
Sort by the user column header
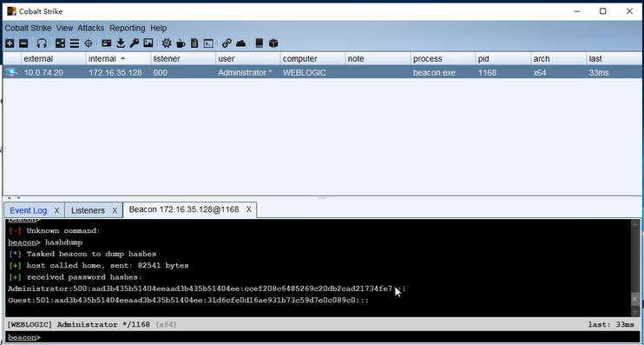(248, 59)
